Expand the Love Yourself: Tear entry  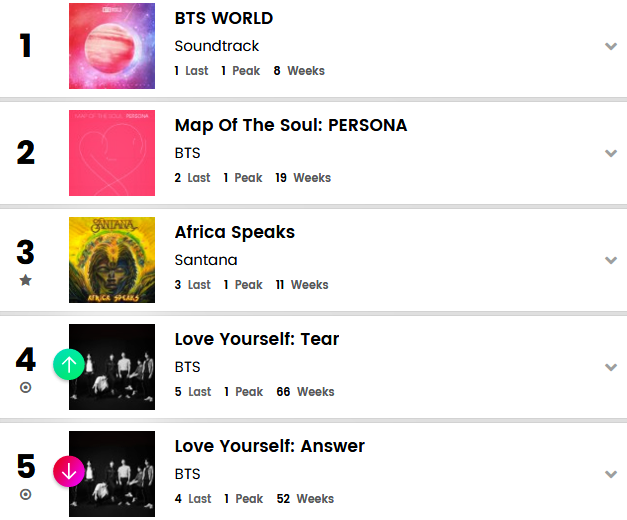point(611,367)
